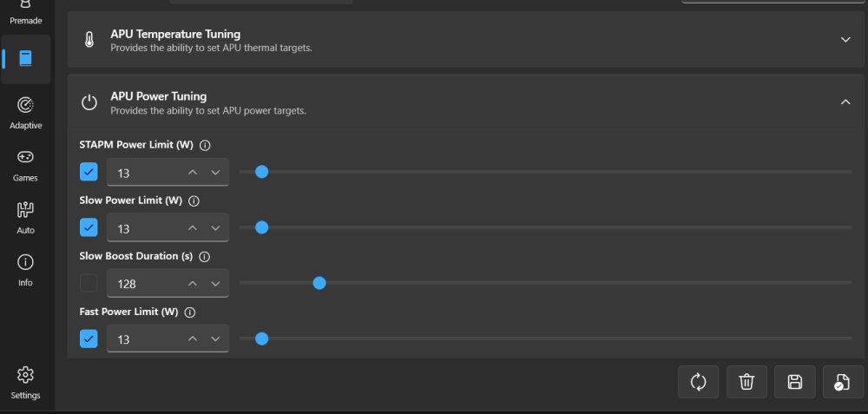Viewport: 868px width, 414px height.
Task: Open the Auto sidebar icon
Action: [25, 216]
